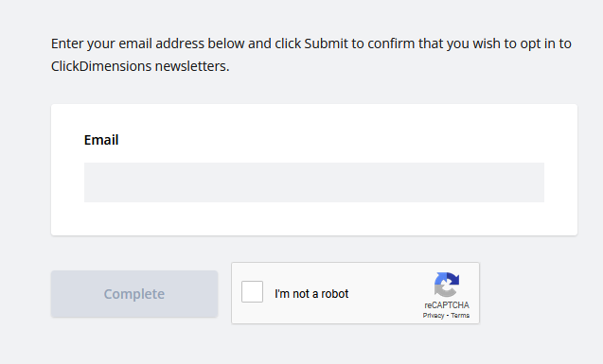Focus the Email input field
The height and width of the screenshot is (364, 603).
pos(314,182)
